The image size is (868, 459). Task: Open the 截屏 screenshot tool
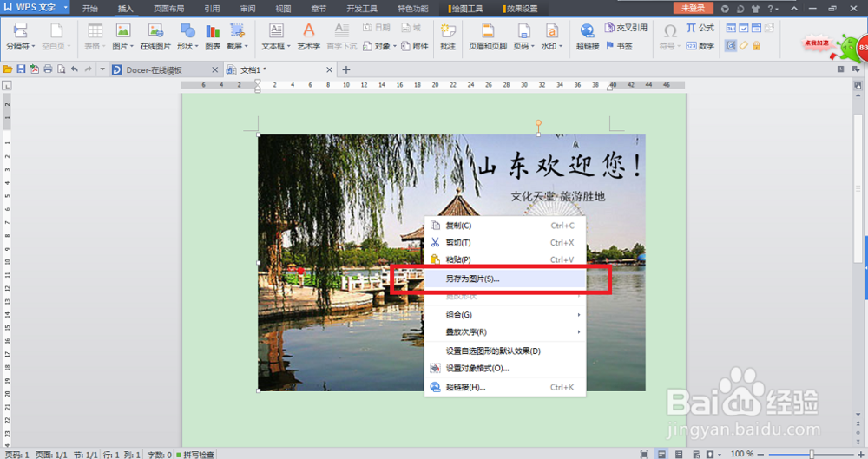click(238, 36)
